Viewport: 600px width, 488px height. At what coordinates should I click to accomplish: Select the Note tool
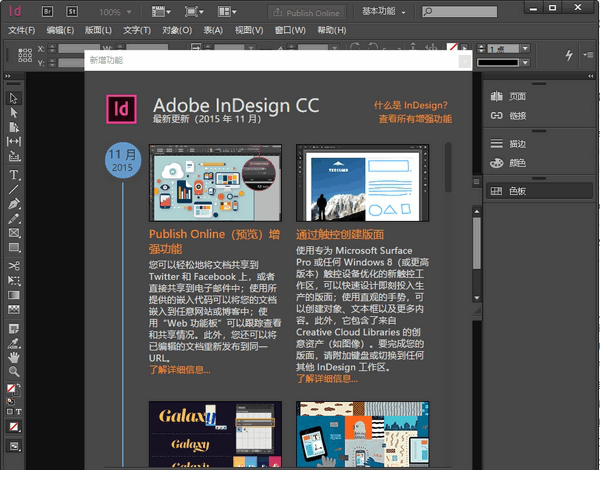tap(14, 328)
